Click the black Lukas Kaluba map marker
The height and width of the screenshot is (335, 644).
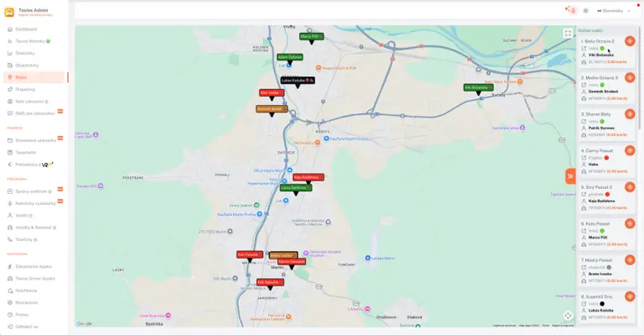coord(298,81)
